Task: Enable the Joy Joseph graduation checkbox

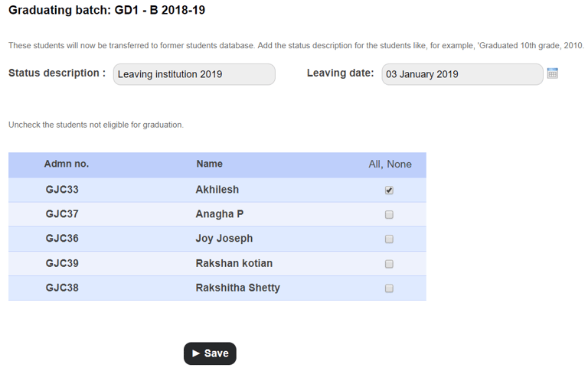Action: click(x=389, y=239)
